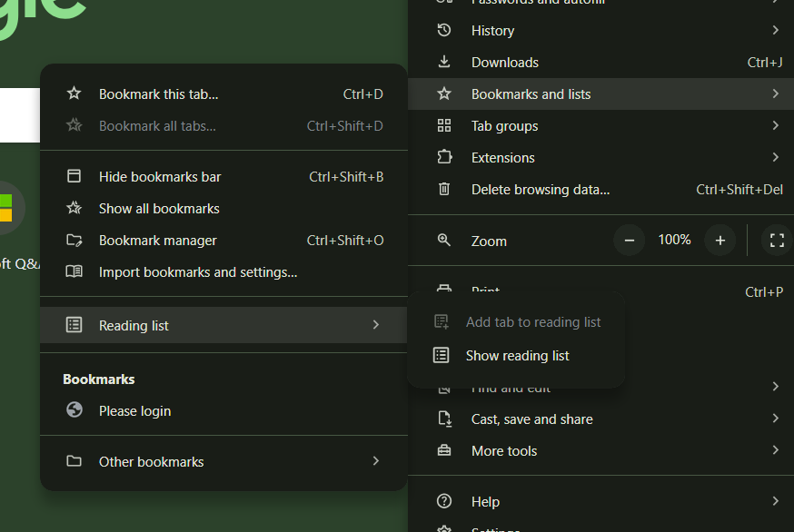Click the Extensions label
794x532 pixels.
502,158
